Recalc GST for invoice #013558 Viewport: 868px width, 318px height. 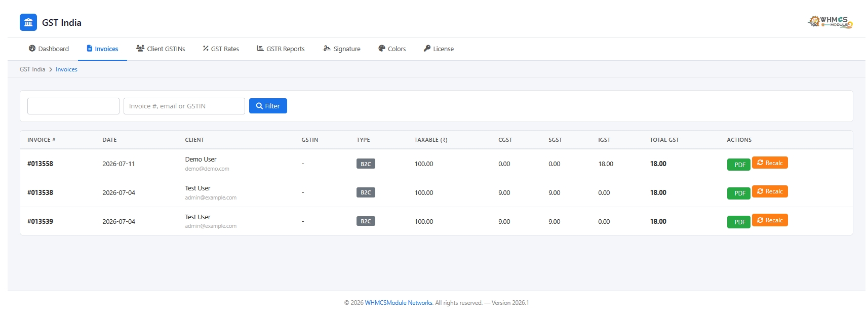(x=770, y=163)
